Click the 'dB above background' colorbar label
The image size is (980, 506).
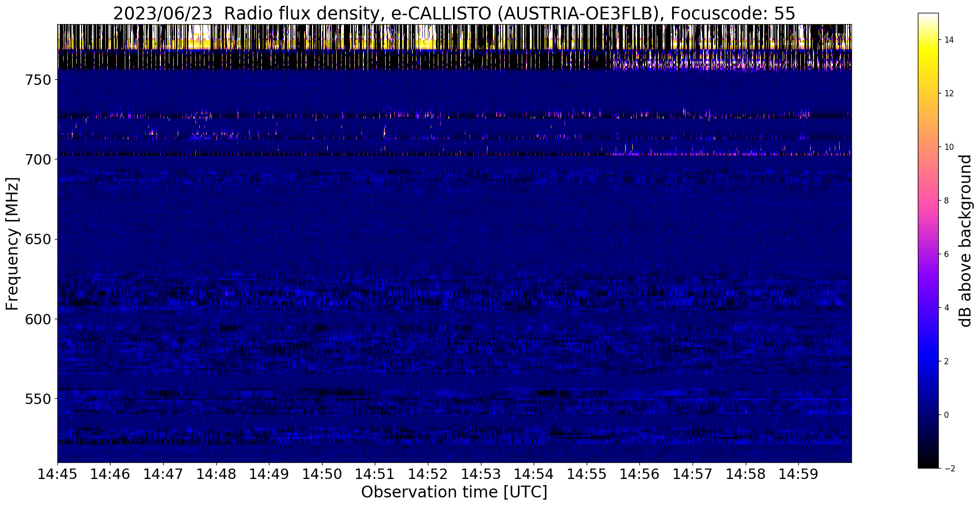tap(965, 240)
